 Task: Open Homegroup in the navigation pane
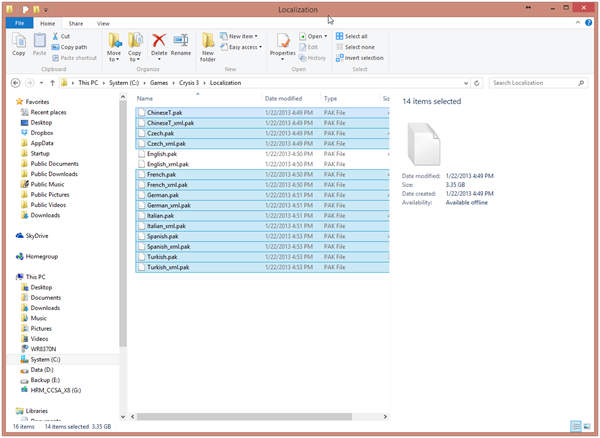click(x=37, y=256)
